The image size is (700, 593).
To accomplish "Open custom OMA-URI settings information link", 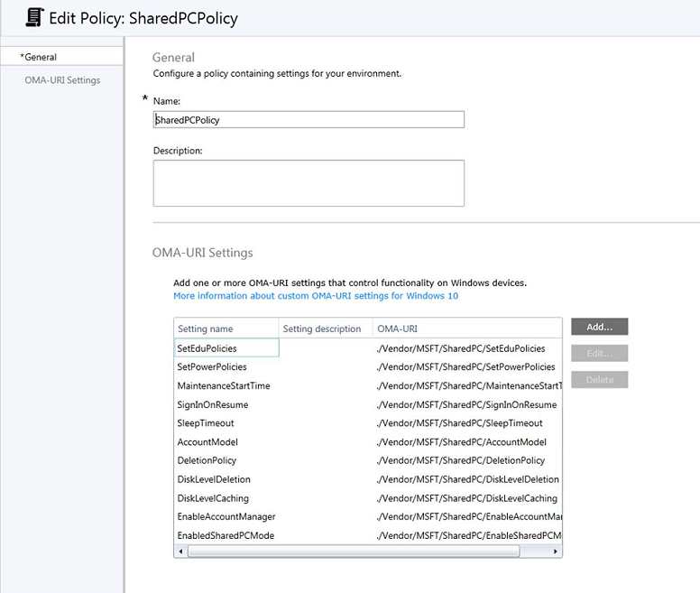I will coord(316,296).
